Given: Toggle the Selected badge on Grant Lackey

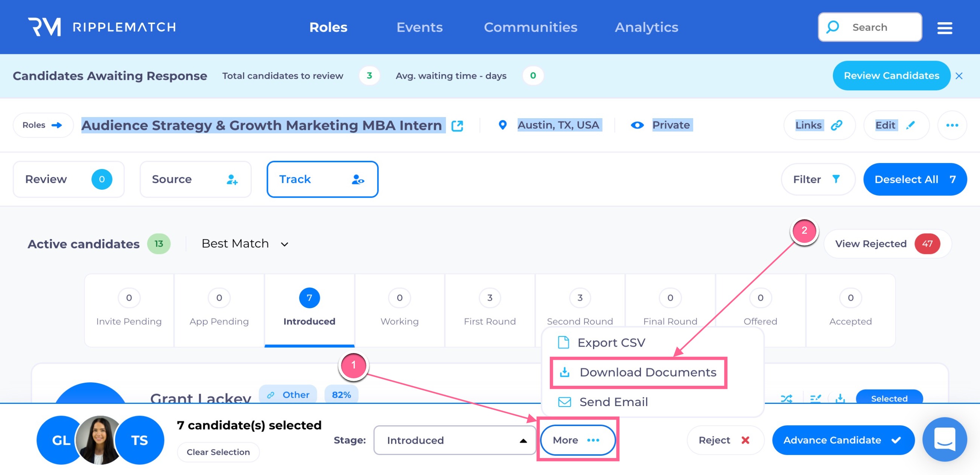Looking at the screenshot, I should point(889,398).
